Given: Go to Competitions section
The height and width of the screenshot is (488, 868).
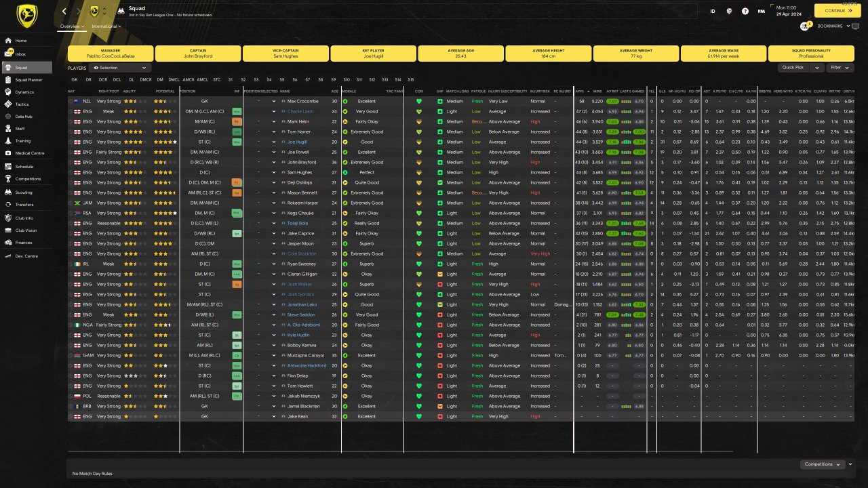Looking at the screenshot, I should [x=26, y=179].
